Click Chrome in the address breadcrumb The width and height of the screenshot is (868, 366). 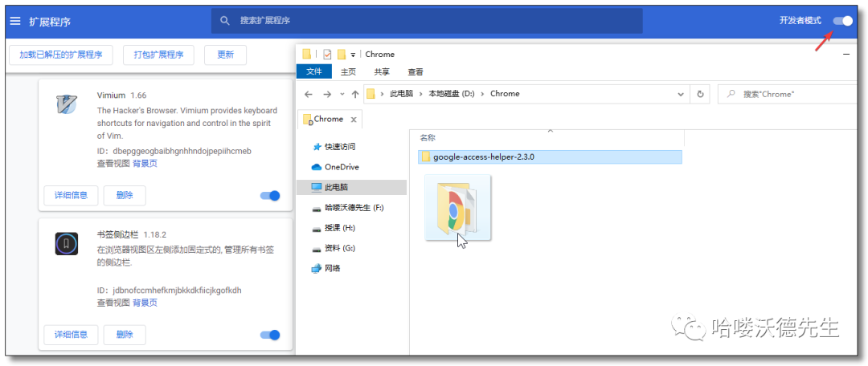(505, 94)
